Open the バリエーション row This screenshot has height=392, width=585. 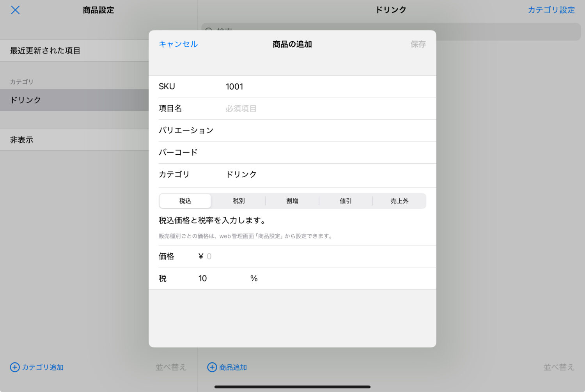pyautogui.click(x=292, y=130)
